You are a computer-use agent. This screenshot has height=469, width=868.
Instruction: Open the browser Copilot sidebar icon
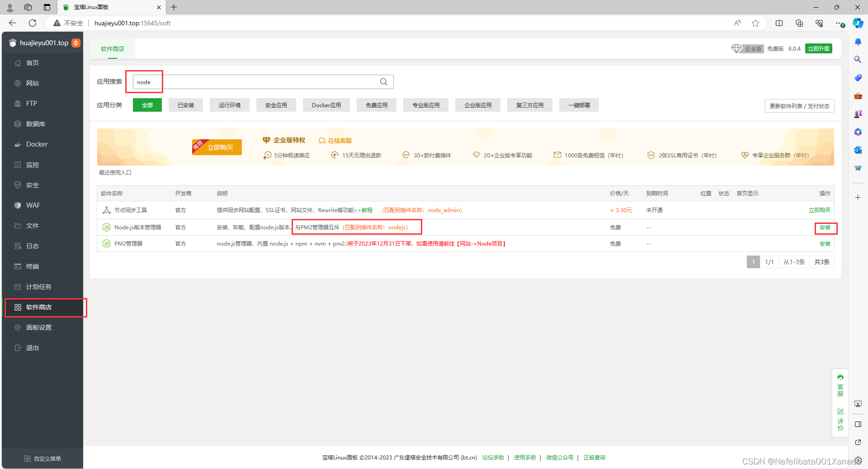(858, 23)
